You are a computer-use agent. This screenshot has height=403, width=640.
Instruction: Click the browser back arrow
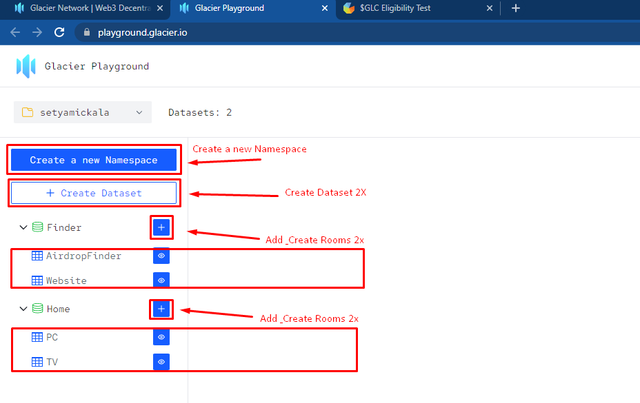coord(15,32)
